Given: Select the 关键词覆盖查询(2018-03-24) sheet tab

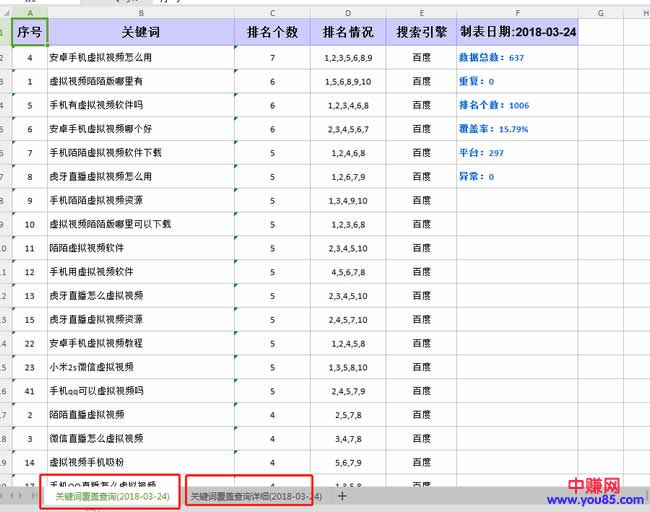Looking at the screenshot, I should coord(112,496).
